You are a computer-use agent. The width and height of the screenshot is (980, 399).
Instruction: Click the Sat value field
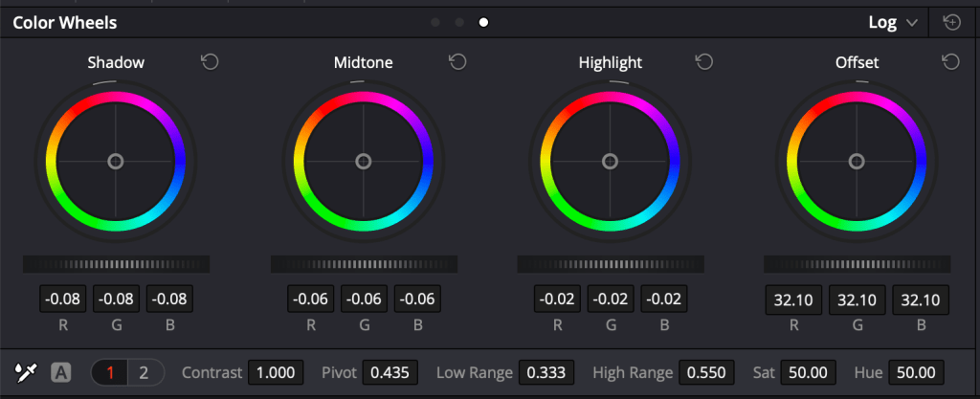(808, 373)
